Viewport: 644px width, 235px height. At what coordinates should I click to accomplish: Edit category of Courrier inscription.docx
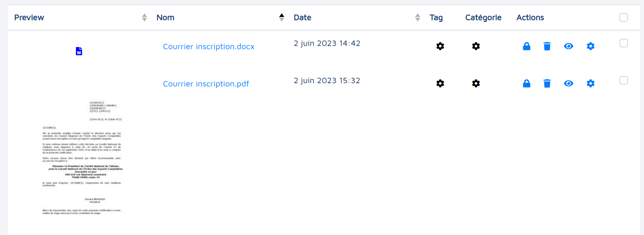476,46
